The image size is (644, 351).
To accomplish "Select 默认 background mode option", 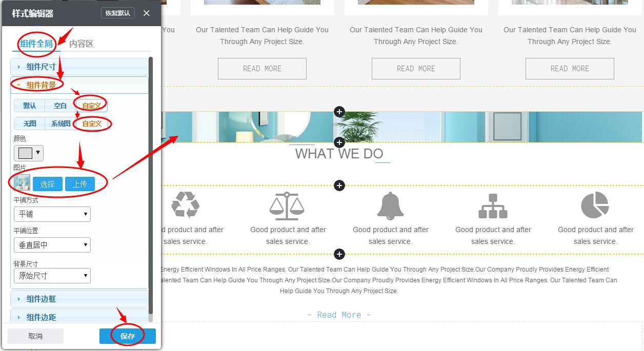I will click(30, 106).
